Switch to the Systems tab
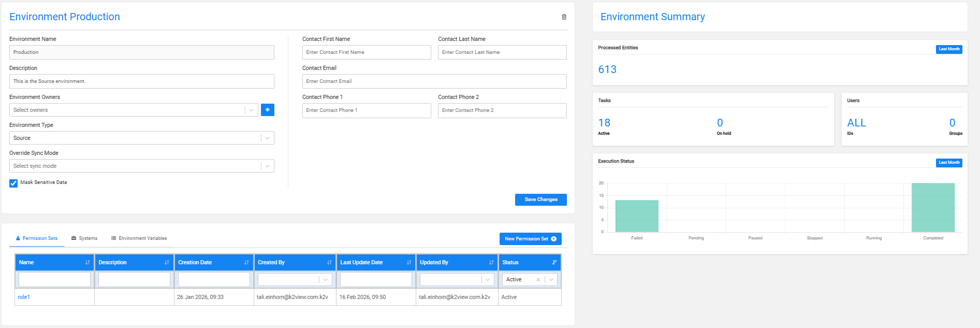The image size is (980, 328). coord(84,238)
